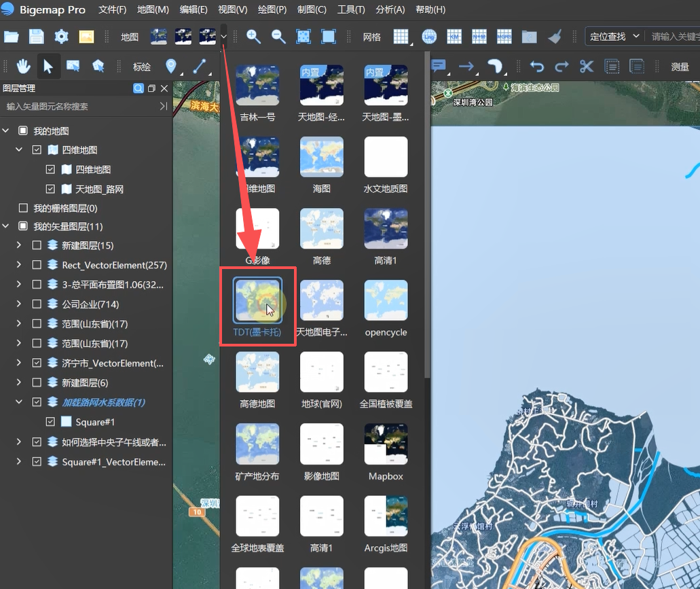Enable 新建图层(15) layer checkbox

tap(37, 245)
